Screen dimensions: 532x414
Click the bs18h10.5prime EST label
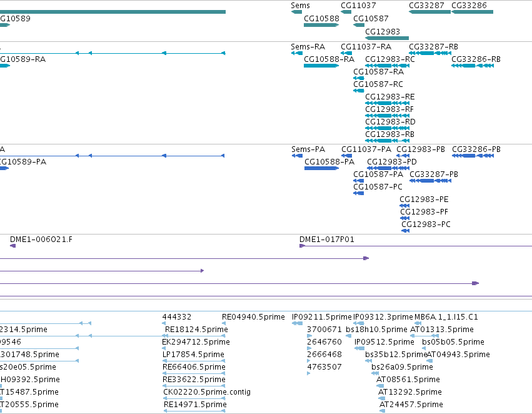click(376, 330)
